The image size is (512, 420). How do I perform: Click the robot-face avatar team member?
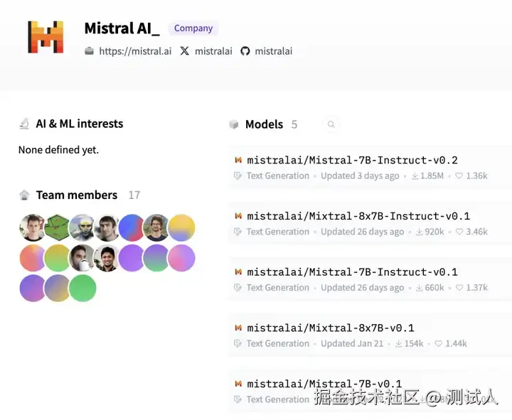pos(82,227)
